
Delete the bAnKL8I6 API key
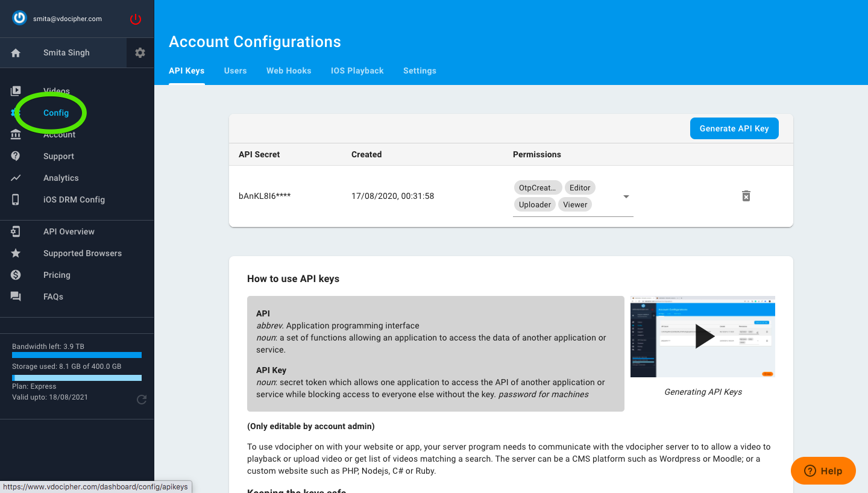point(746,196)
